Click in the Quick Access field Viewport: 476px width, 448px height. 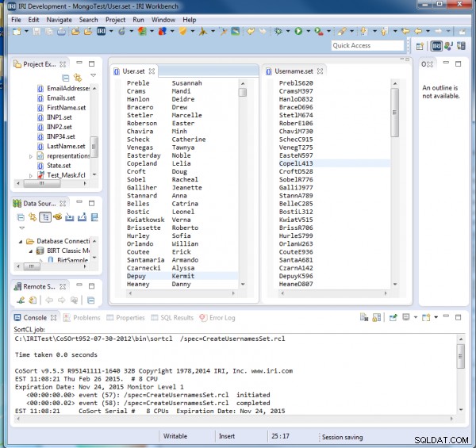pos(367,45)
